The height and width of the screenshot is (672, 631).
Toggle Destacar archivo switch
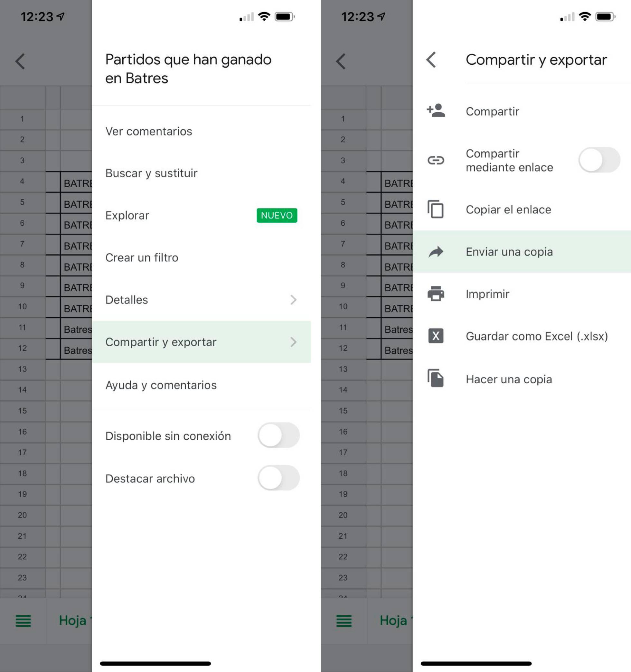(x=278, y=478)
